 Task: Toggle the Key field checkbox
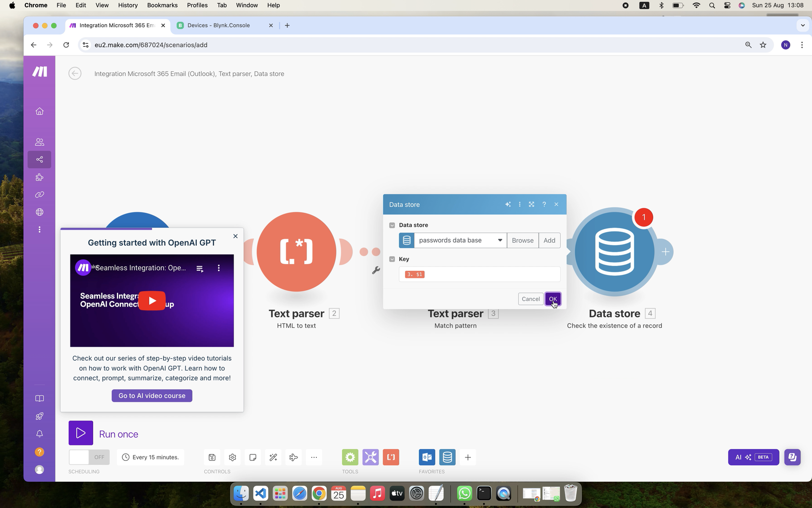(x=392, y=259)
